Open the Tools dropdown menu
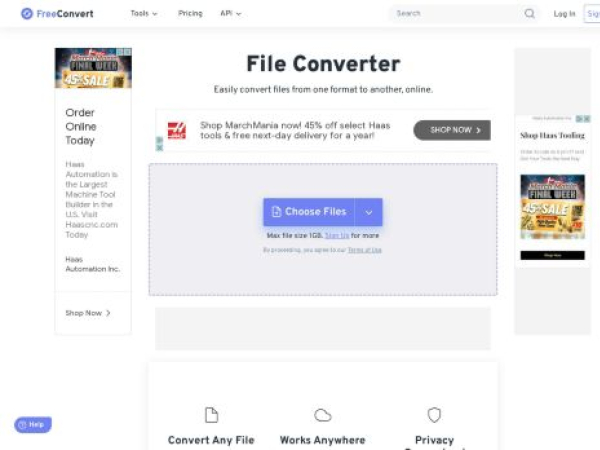 [144, 13]
